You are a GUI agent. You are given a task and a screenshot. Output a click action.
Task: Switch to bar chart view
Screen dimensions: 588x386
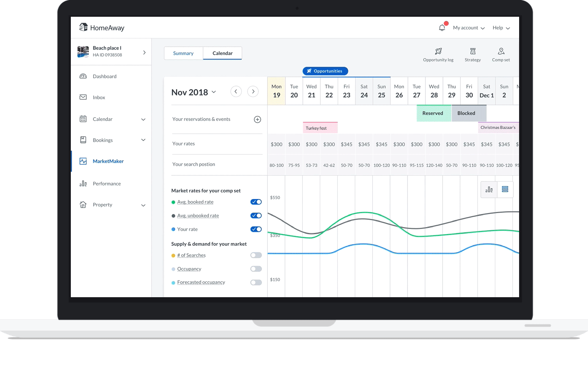489,189
